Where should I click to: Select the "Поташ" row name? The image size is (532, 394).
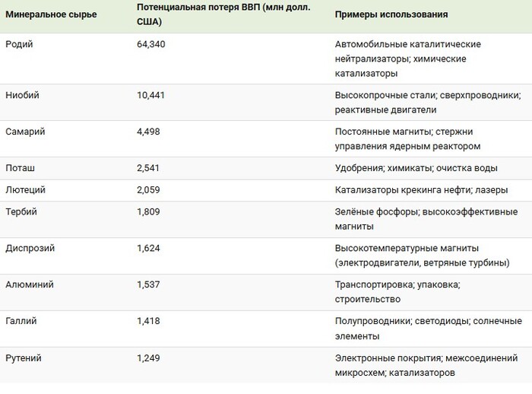[x=20, y=168]
